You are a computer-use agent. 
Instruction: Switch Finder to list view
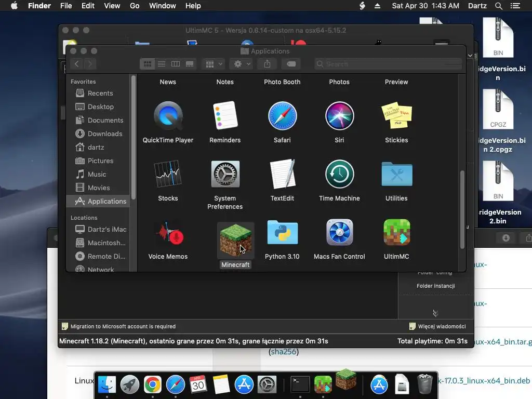point(162,64)
